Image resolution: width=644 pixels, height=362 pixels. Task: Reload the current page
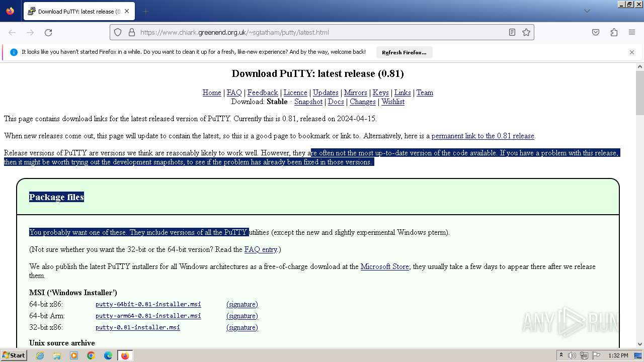coord(48,32)
